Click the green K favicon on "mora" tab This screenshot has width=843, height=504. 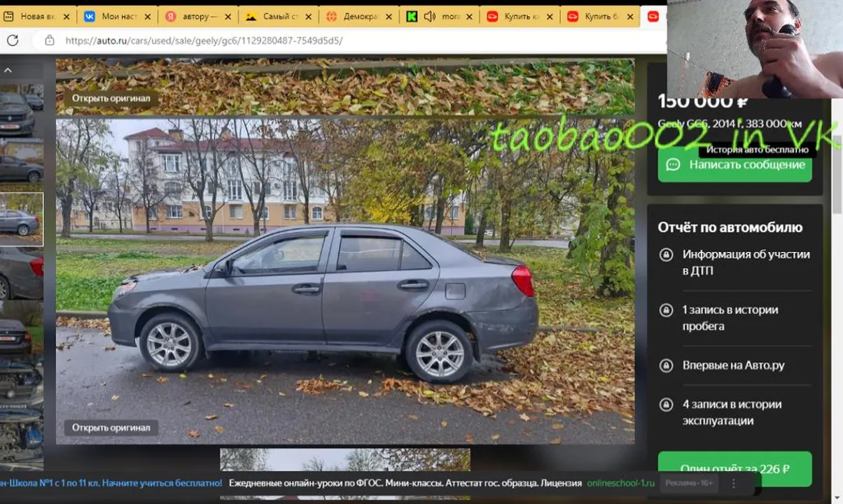[412, 16]
